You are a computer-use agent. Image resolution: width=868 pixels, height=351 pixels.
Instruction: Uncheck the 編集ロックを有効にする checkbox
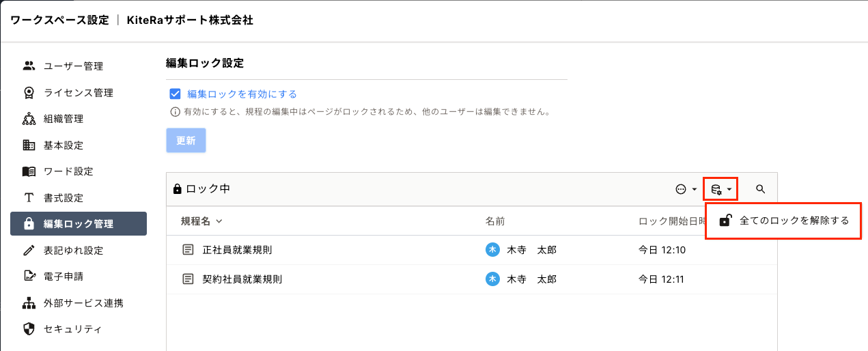tap(175, 94)
